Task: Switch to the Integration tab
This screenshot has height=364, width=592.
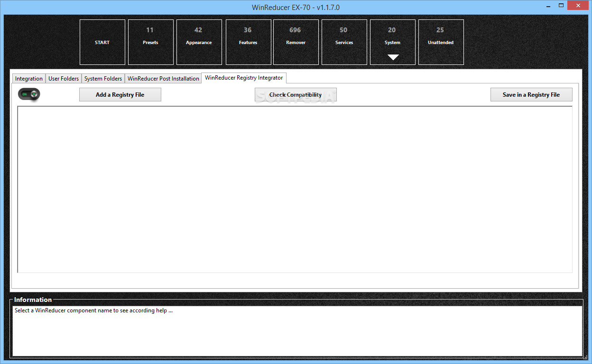Action: coord(29,79)
